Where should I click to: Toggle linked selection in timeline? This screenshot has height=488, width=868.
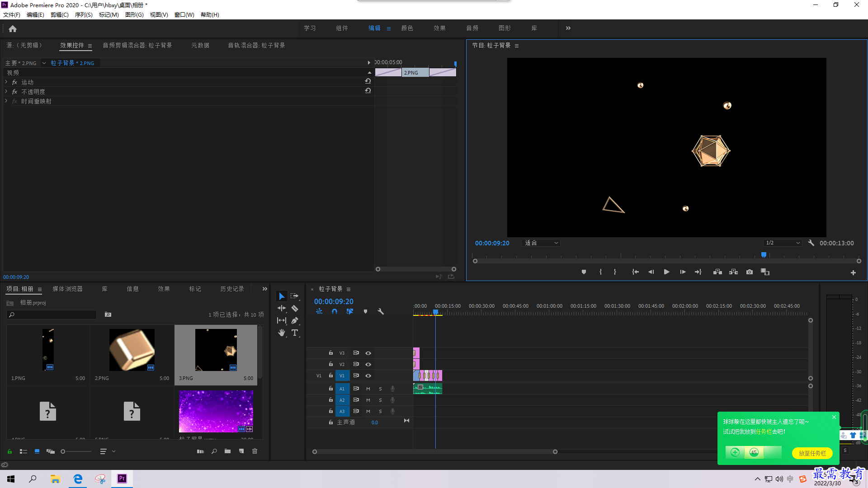click(350, 311)
